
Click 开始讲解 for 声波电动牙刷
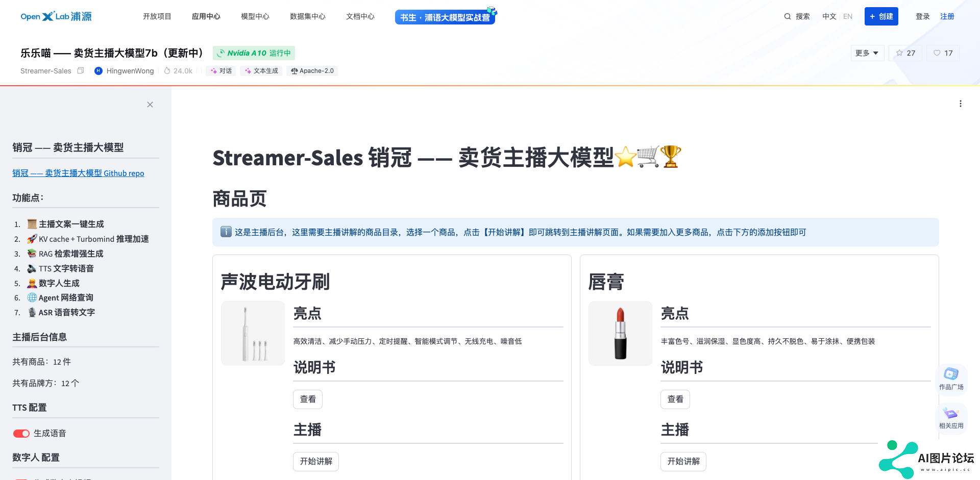pos(316,462)
